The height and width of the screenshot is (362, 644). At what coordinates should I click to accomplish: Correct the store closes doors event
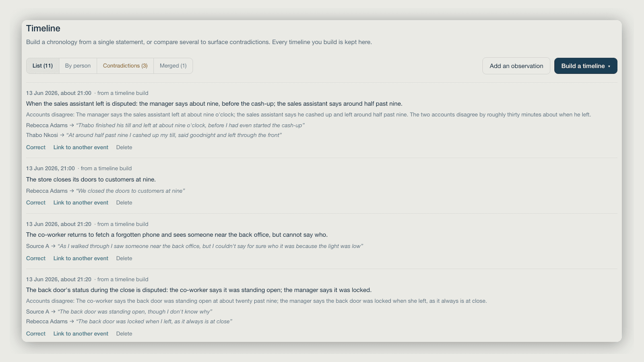36,203
